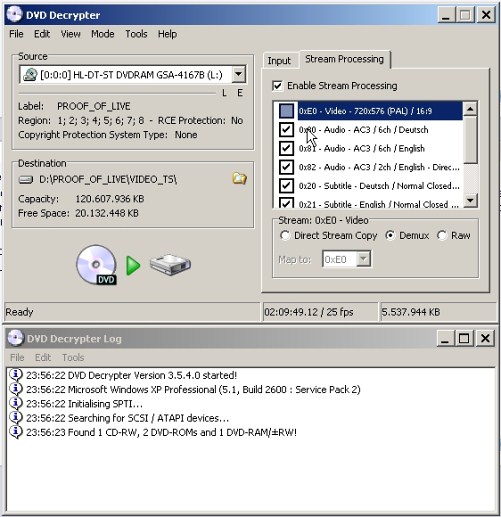Viewport: 501px width, 517px height.
Task: Open the Help menu
Action: pyautogui.click(x=167, y=34)
